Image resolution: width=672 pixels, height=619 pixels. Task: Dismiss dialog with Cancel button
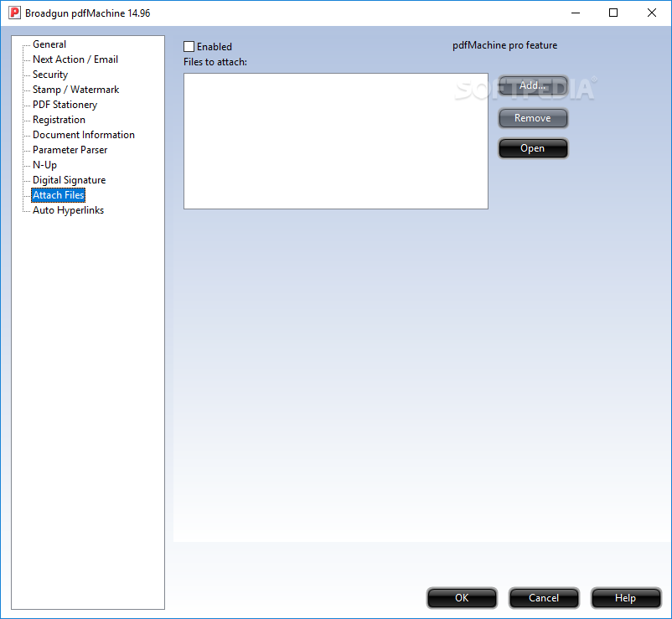tap(544, 597)
